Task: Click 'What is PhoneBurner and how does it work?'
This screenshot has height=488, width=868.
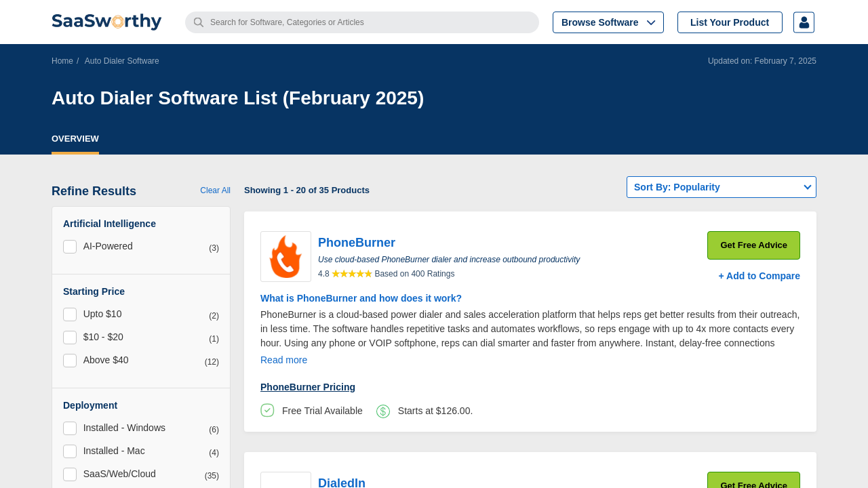Action: [x=361, y=298]
